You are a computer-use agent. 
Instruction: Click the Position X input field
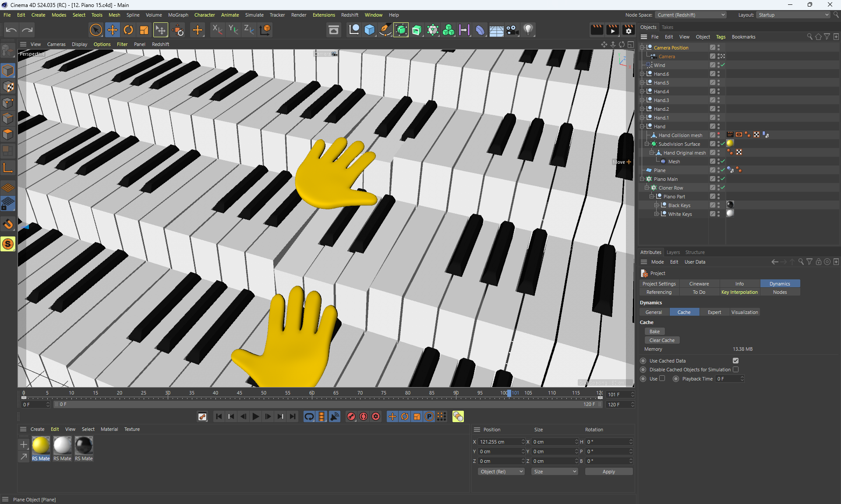point(498,442)
